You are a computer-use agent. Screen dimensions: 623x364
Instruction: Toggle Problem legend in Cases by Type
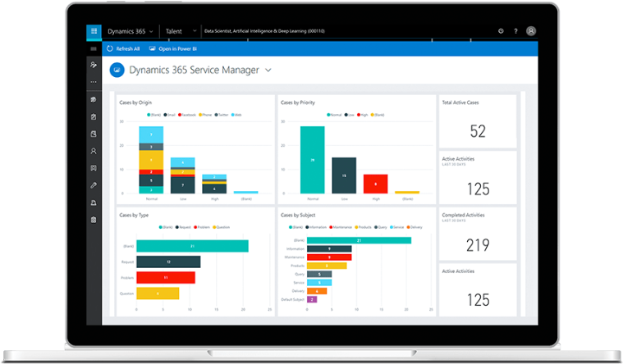[202, 227]
